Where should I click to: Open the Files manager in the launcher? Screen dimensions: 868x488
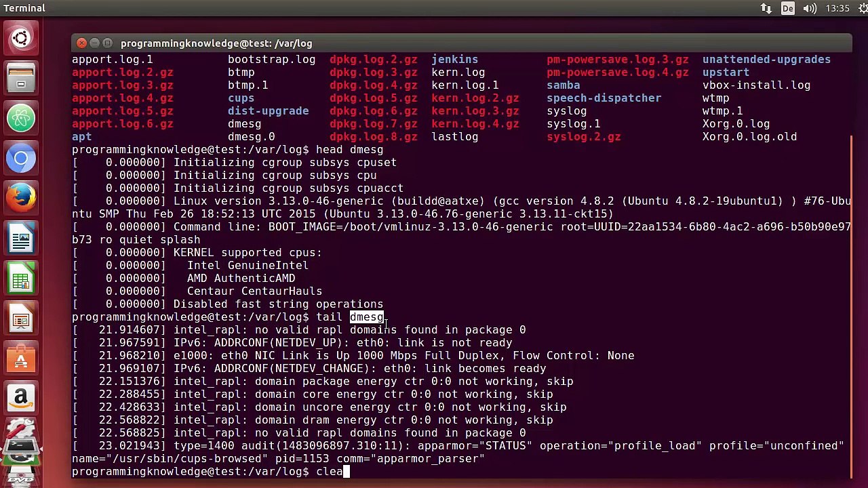(x=21, y=78)
